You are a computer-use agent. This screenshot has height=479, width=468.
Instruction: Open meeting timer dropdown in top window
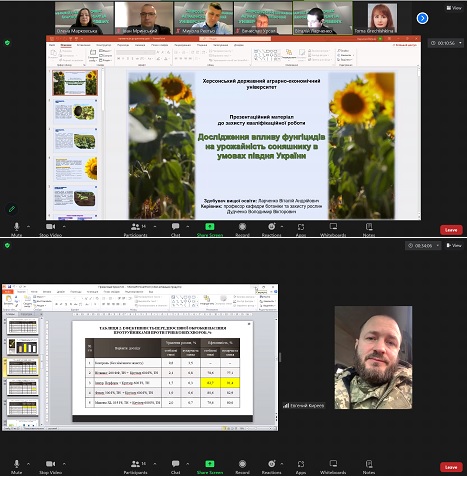tap(460, 43)
